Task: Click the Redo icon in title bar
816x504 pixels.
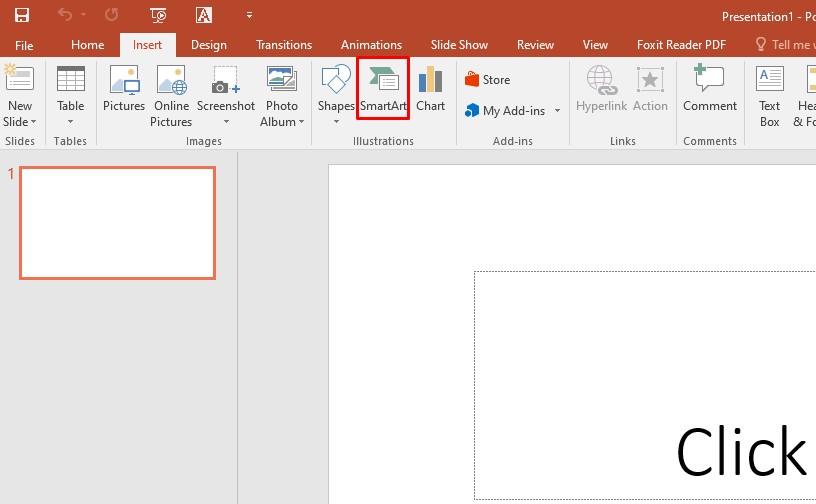Action: pyautogui.click(x=111, y=15)
